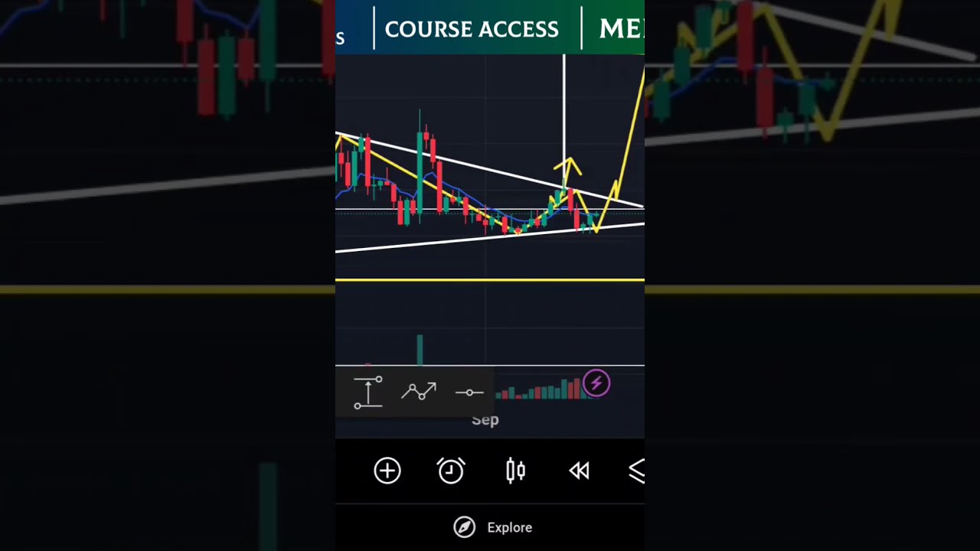Select the upper white descending trendline

490,170
